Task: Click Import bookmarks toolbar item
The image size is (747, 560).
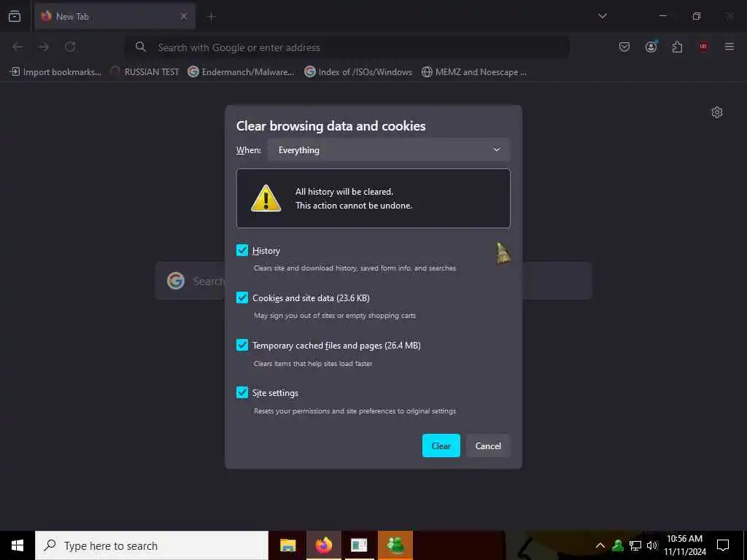Action: 55,72
